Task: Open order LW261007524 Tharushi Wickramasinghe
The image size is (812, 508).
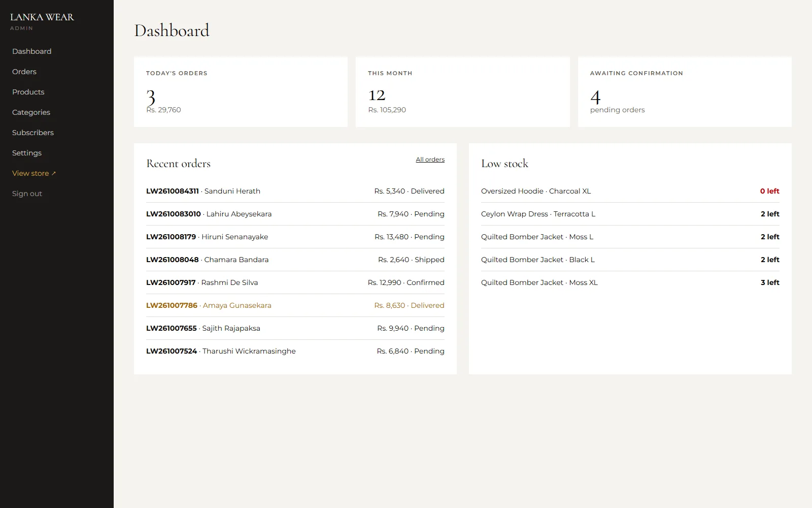Action: [295, 351]
